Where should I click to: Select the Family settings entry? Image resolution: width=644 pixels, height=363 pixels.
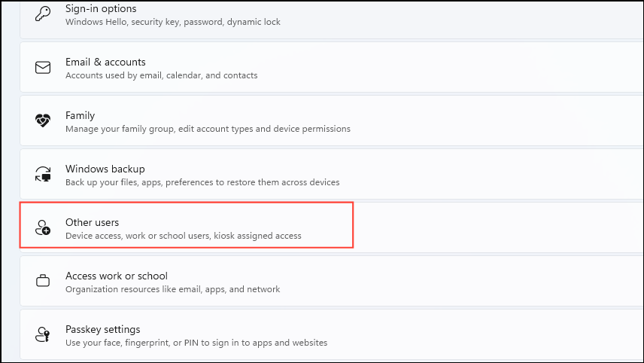332,120
